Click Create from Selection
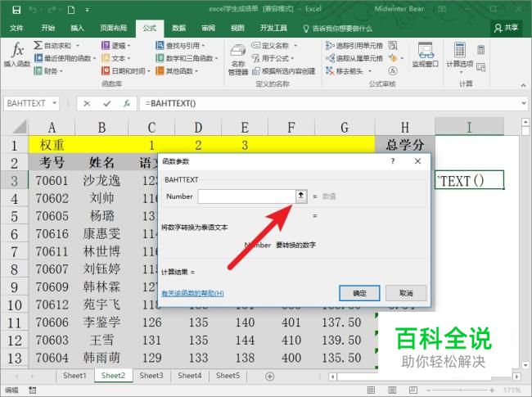Screen dimensions: 532x397 [284, 71]
